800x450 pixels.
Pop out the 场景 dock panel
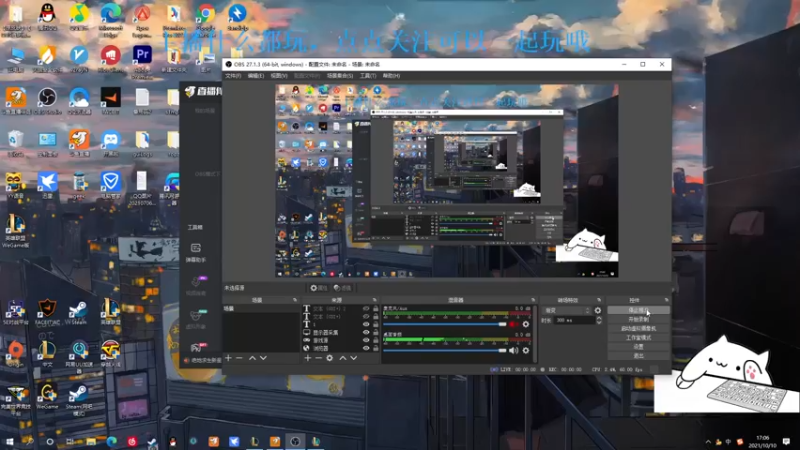coord(294,300)
